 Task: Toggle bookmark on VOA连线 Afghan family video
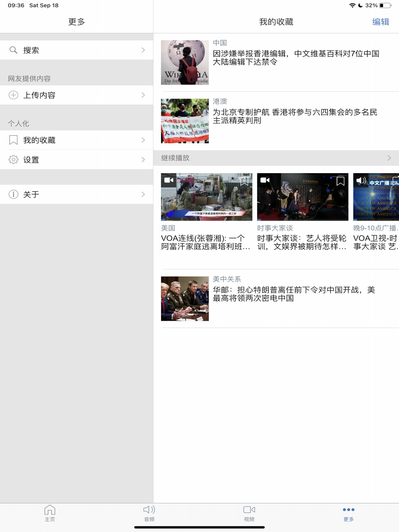(x=244, y=181)
